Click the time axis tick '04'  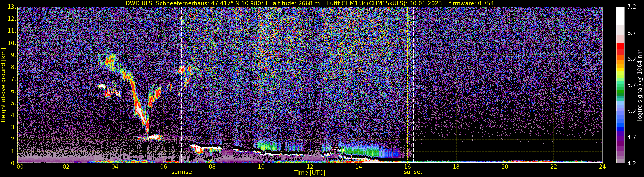[115, 167]
